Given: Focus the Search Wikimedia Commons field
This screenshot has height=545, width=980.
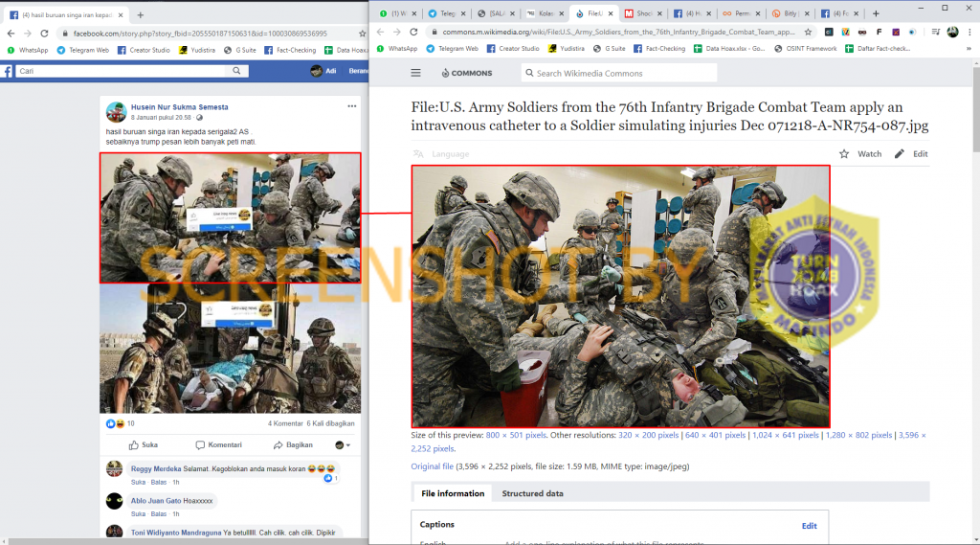Looking at the screenshot, I should coord(619,73).
